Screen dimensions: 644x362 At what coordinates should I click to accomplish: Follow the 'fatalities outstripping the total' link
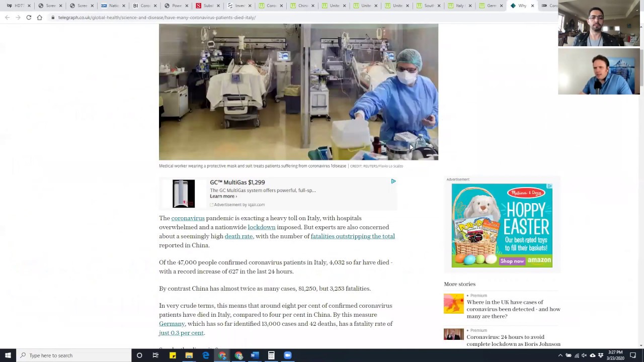tap(352, 236)
